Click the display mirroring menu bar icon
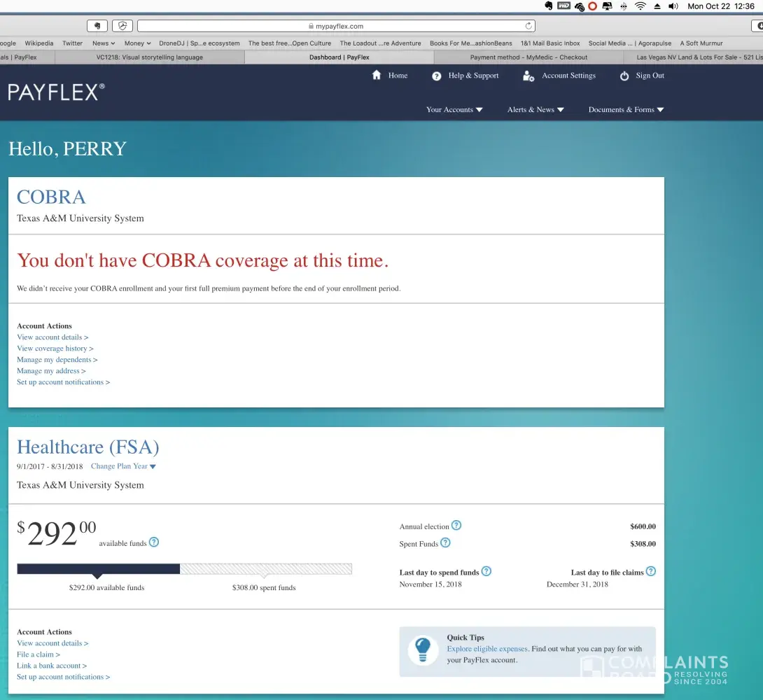The width and height of the screenshot is (763, 700). [607, 6]
